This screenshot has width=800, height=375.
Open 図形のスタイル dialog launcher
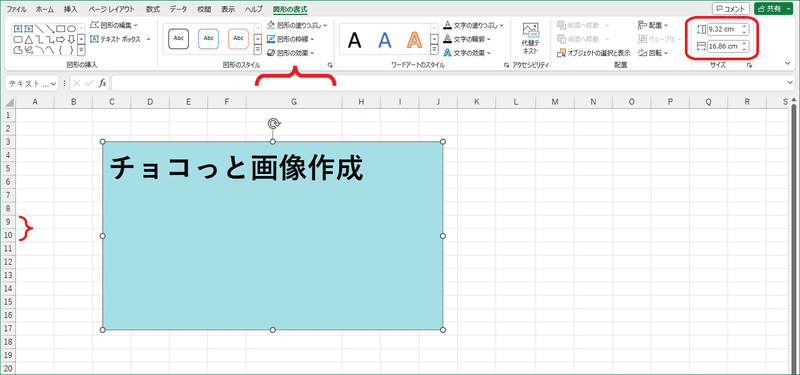coord(330,65)
